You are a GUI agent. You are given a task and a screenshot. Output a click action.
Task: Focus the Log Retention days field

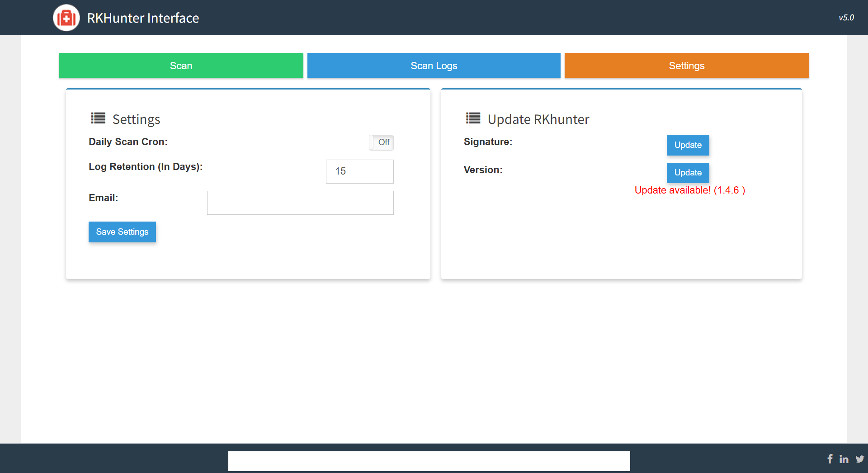tap(359, 171)
